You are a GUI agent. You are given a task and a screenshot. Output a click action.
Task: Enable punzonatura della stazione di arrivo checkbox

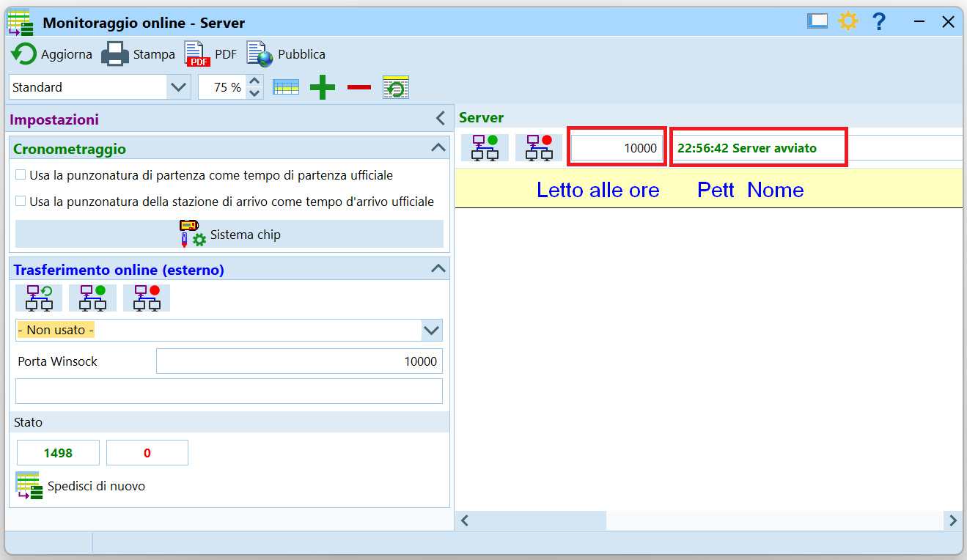(x=21, y=201)
